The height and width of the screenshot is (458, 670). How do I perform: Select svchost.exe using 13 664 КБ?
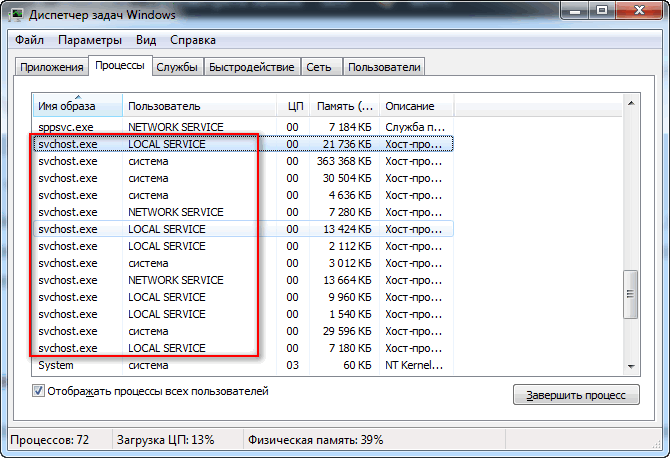pos(243,280)
